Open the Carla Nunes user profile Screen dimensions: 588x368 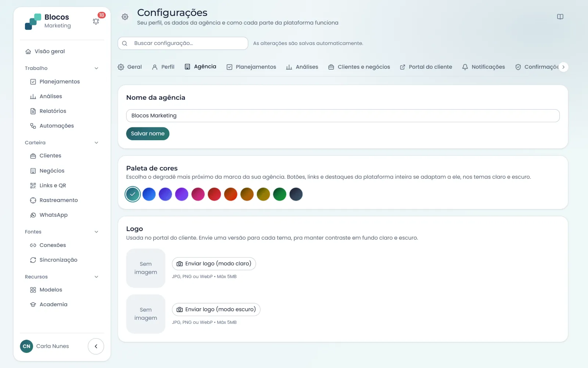click(x=45, y=346)
